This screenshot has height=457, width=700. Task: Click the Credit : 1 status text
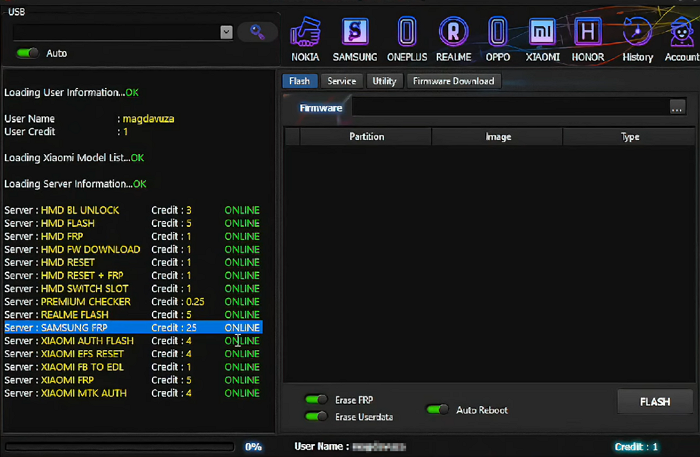(x=636, y=447)
